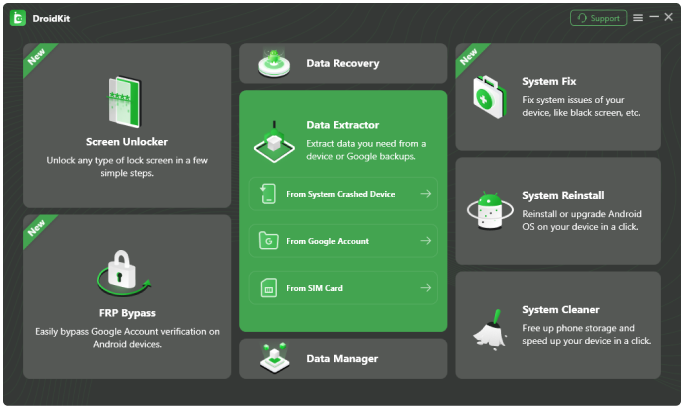The width and height of the screenshot is (684, 408).
Task: Choose From System Crashed Device
Action: click(343, 194)
